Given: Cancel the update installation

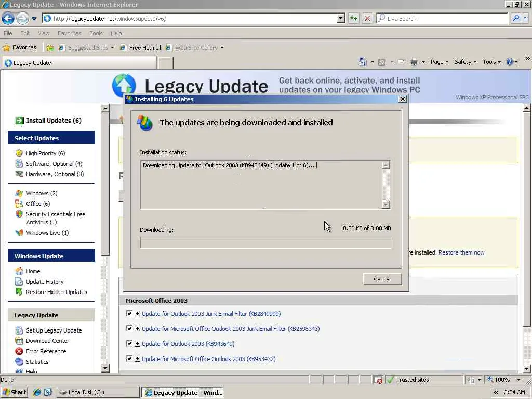Looking at the screenshot, I should tap(382, 279).
